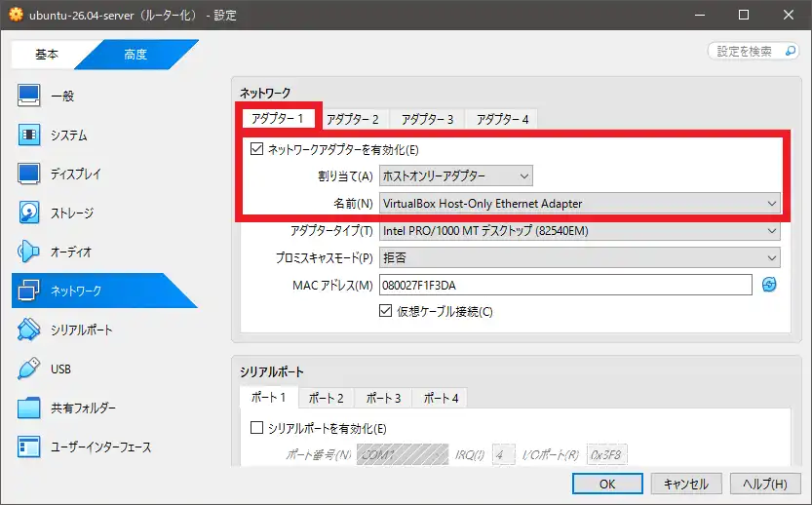Open the ストレージ disk icon
The height and width of the screenshot is (505, 812).
(28, 213)
